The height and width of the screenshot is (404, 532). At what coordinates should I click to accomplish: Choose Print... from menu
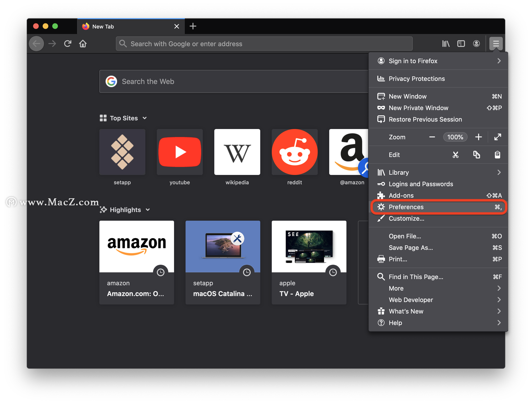pyautogui.click(x=438, y=259)
